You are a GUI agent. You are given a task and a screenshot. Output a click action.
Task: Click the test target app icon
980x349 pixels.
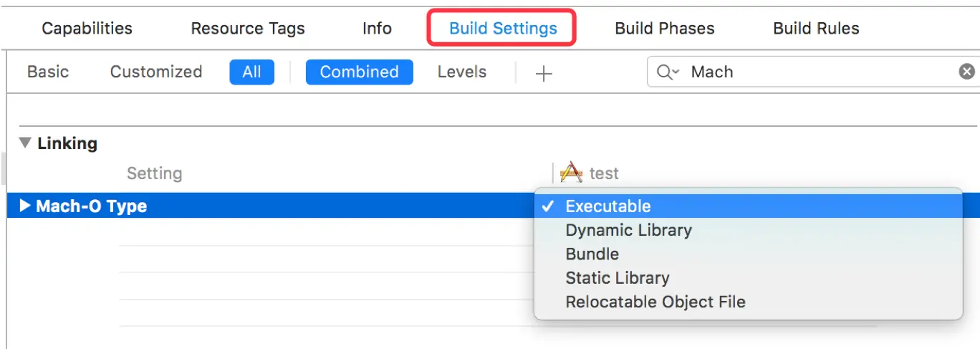tap(571, 173)
